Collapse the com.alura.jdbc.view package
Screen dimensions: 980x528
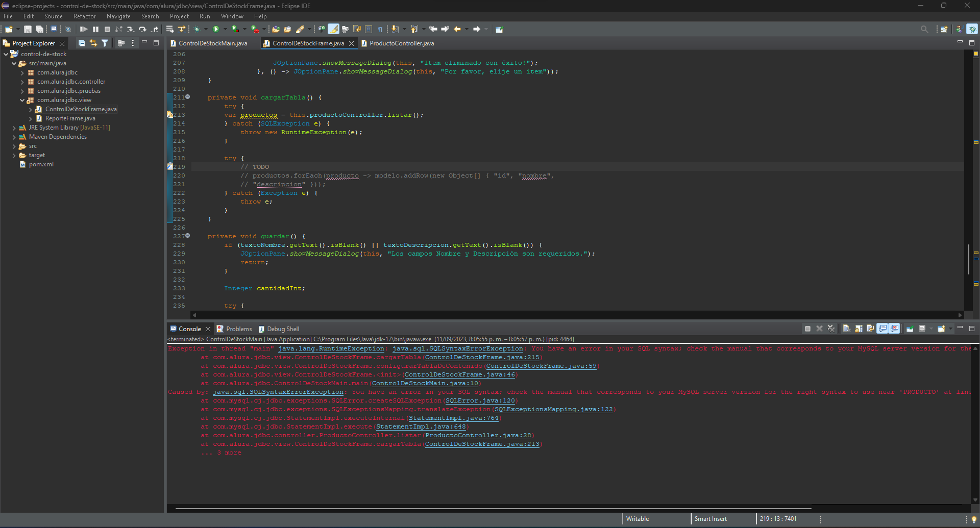tap(22, 100)
